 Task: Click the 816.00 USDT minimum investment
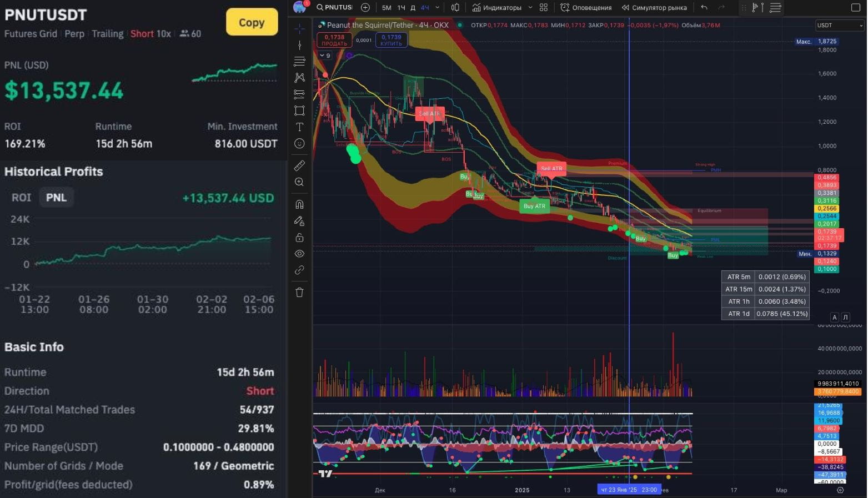tap(246, 144)
